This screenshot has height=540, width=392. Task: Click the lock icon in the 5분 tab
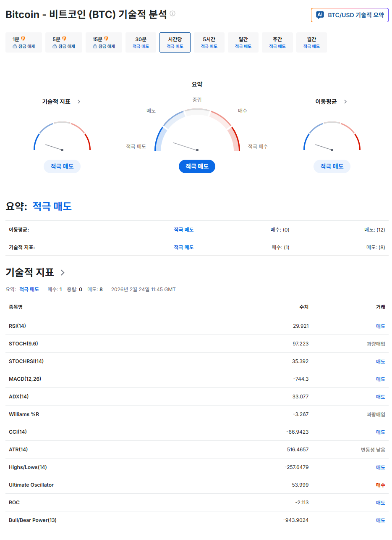point(55,47)
